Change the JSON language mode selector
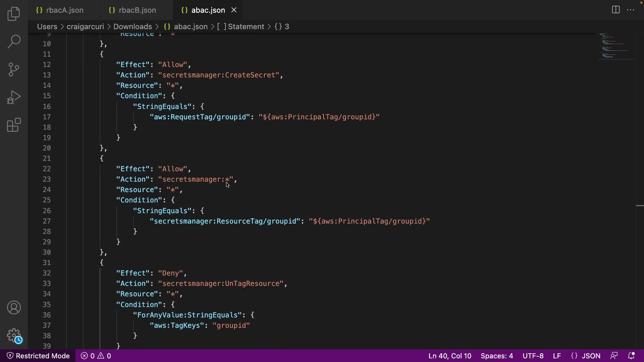The image size is (644, 362). pos(591,356)
